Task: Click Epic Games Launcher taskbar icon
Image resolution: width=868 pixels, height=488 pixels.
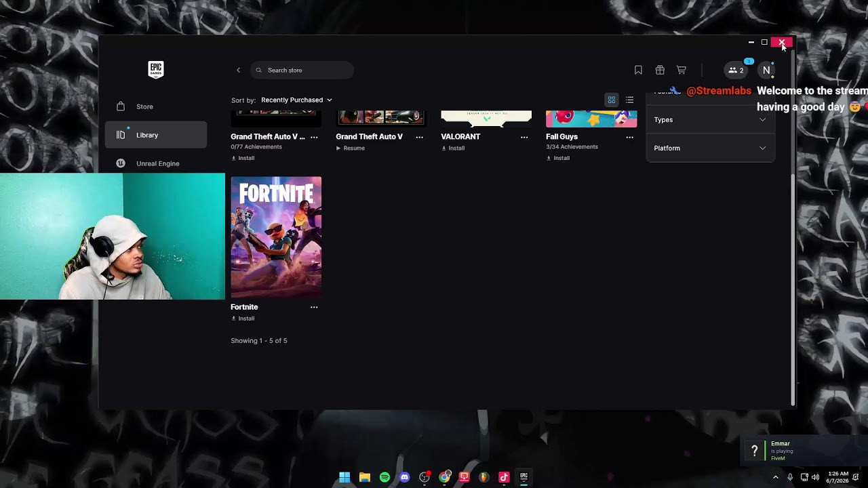Action: click(x=524, y=477)
